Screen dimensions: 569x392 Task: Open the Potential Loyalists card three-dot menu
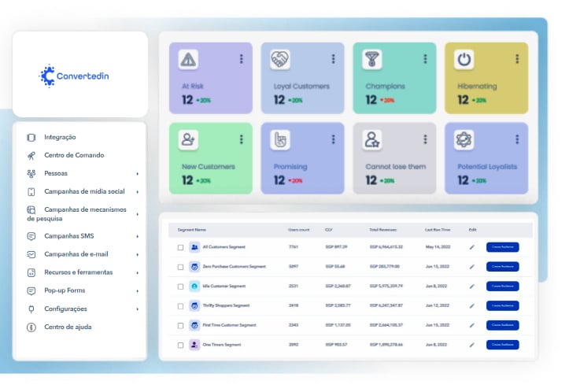click(517, 140)
